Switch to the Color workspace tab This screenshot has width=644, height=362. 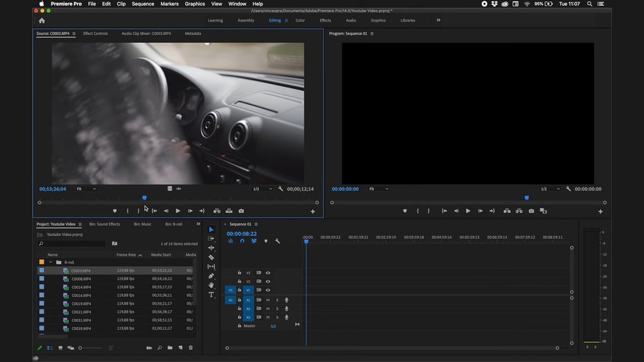pos(300,20)
